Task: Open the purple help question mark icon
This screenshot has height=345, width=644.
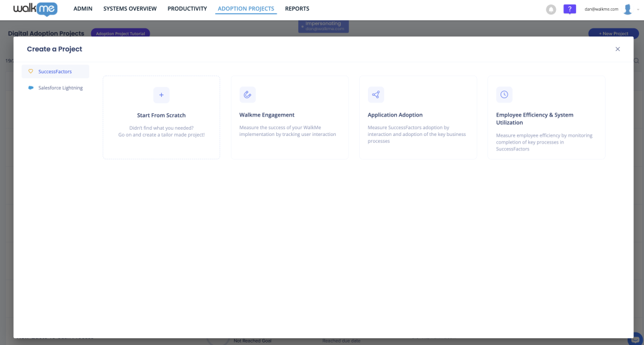Action: point(569,9)
